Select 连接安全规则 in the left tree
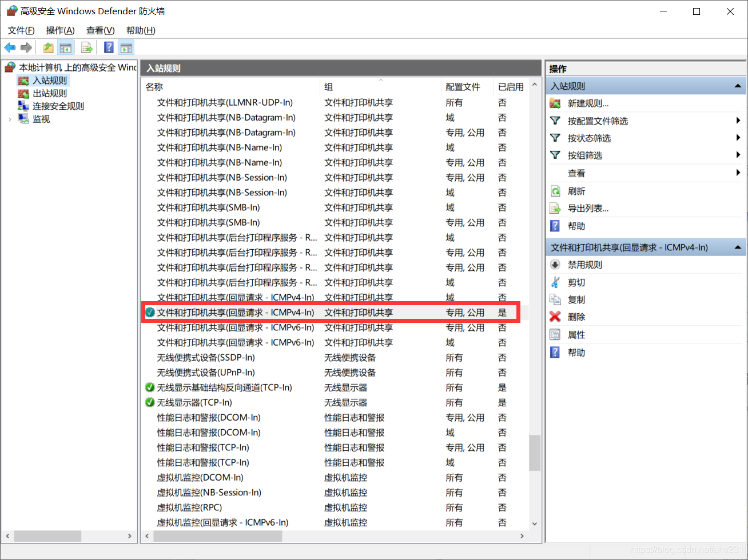Image resolution: width=748 pixels, height=560 pixels. coord(58,106)
